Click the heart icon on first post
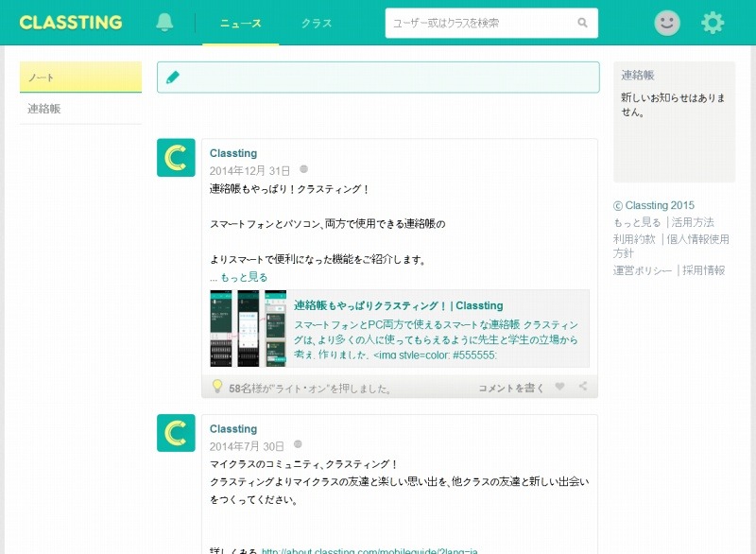The height and width of the screenshot is (554, 756). [559, 387]
